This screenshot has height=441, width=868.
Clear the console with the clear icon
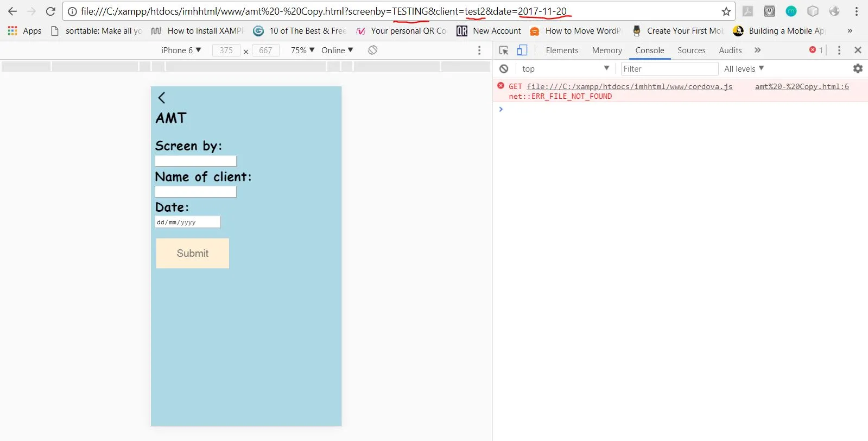pyautogui.click(x=504, y=68)
